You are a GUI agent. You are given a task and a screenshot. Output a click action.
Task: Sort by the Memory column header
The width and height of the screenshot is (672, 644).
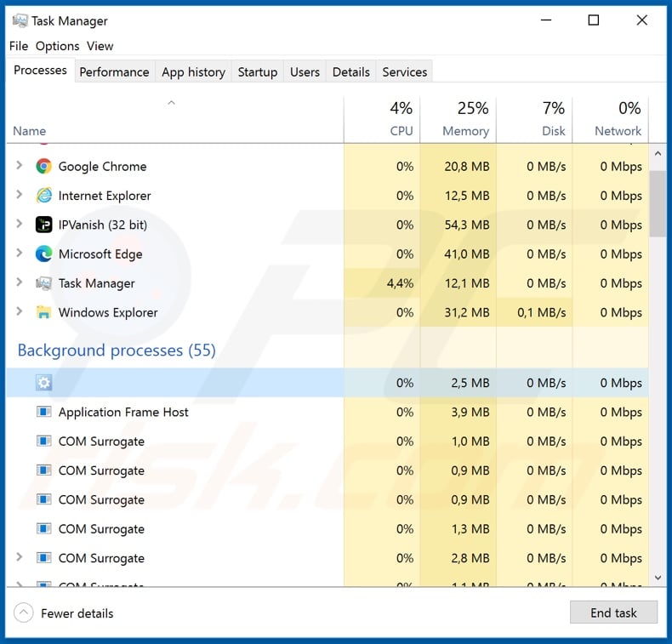[458, 120]
